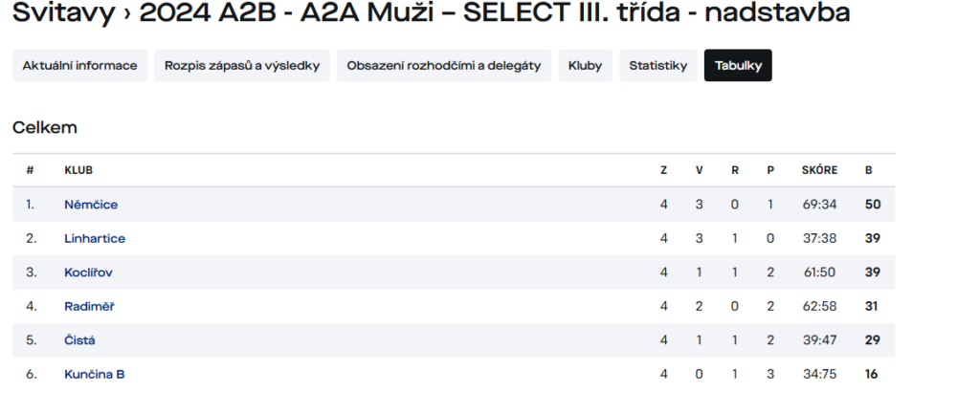980x414 pixels.
Task: Click the B points column header
Action: pos(869,170)
